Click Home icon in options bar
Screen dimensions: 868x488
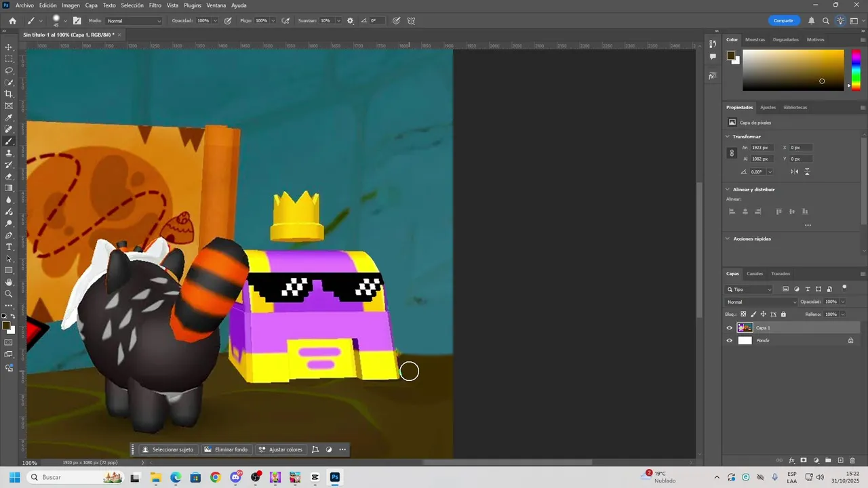[12, 20]
